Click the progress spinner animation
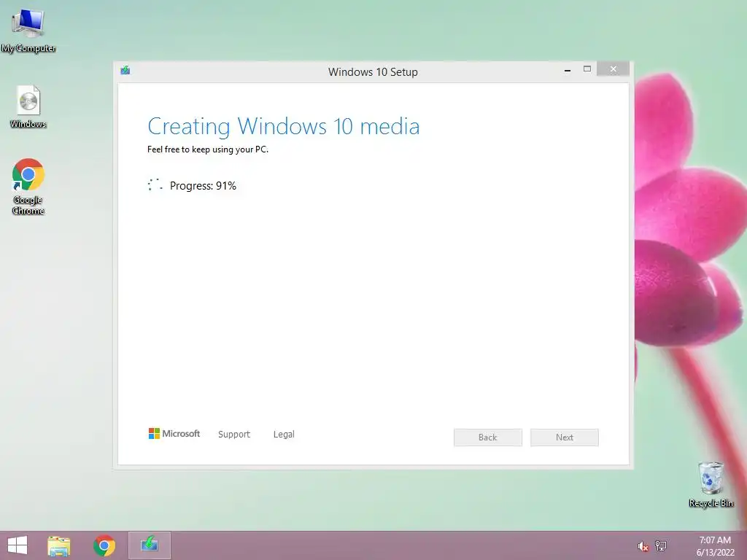 pos(155,184)
